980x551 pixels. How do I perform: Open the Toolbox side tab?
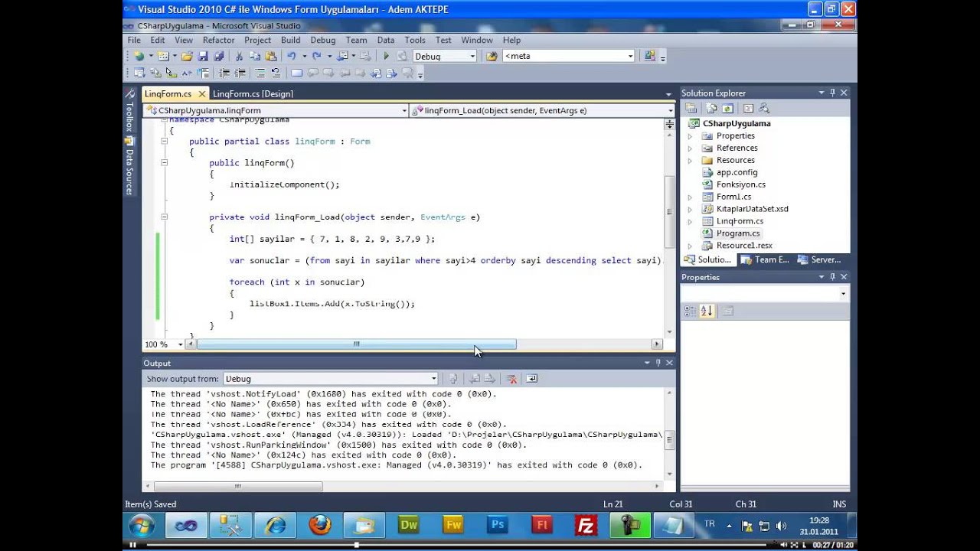129,109
